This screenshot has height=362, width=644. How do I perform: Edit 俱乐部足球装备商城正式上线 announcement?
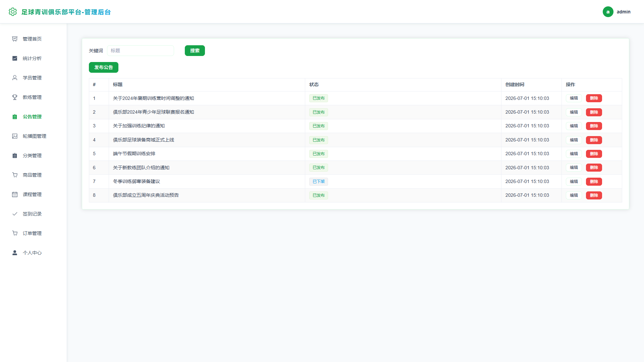pyautogui.click(x=574, y=140)
